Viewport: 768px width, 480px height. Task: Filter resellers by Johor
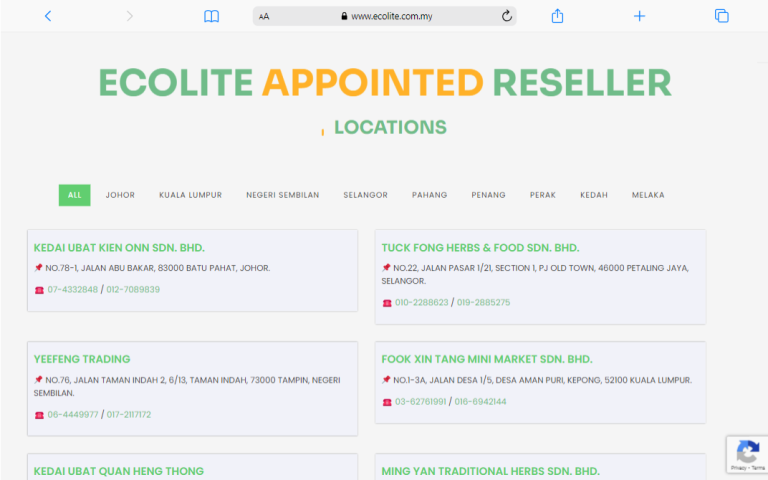[x=120, y=195]
